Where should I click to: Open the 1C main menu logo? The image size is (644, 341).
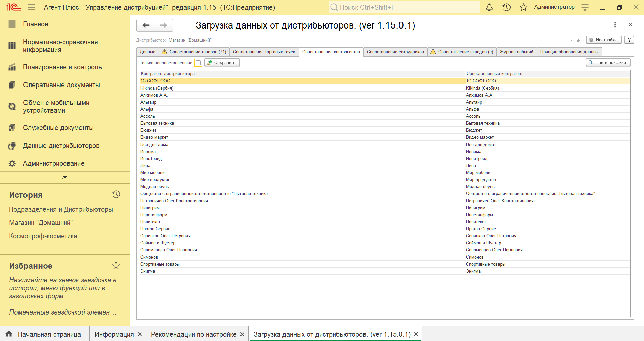tap(14, 7)
